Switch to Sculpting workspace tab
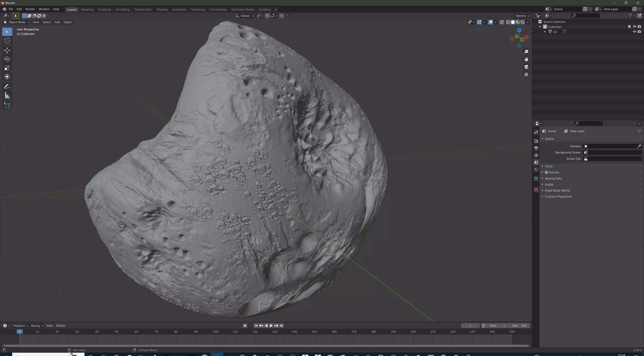Screen dimensions: 644x356 click(104, 10)
